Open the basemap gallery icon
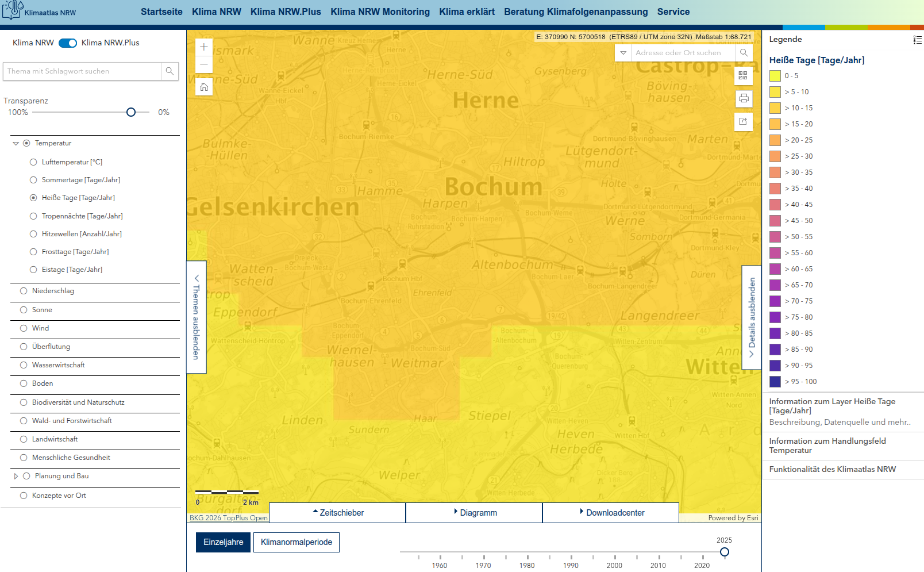The width and height of the screenshot is (924, 572). coord(743,75)
